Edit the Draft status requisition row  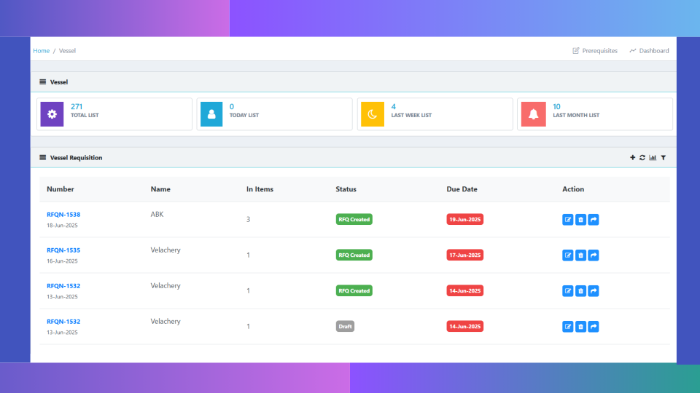[x=567, y=326]
